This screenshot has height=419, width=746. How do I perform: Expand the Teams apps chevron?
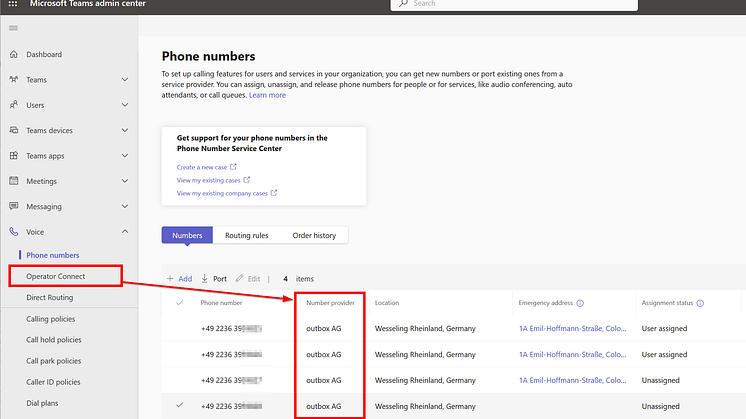125,156
